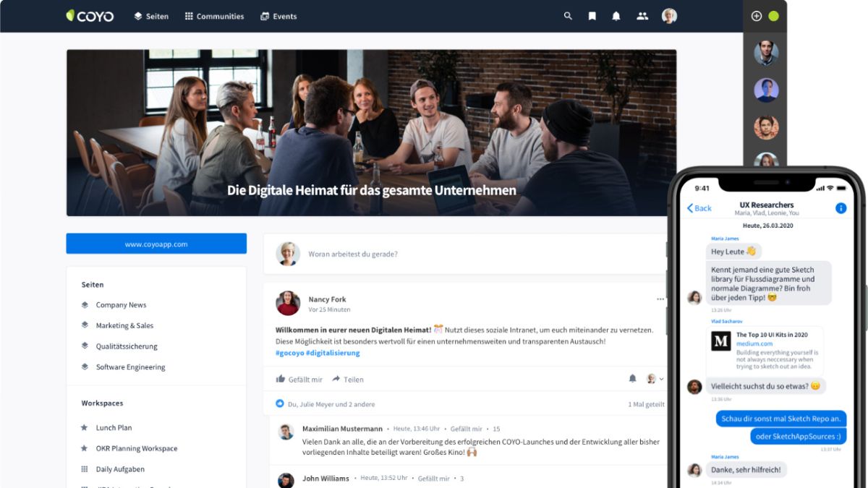Click the info icon in UX Researchers chat
868x488 pixels.
(x=841, y=208)
